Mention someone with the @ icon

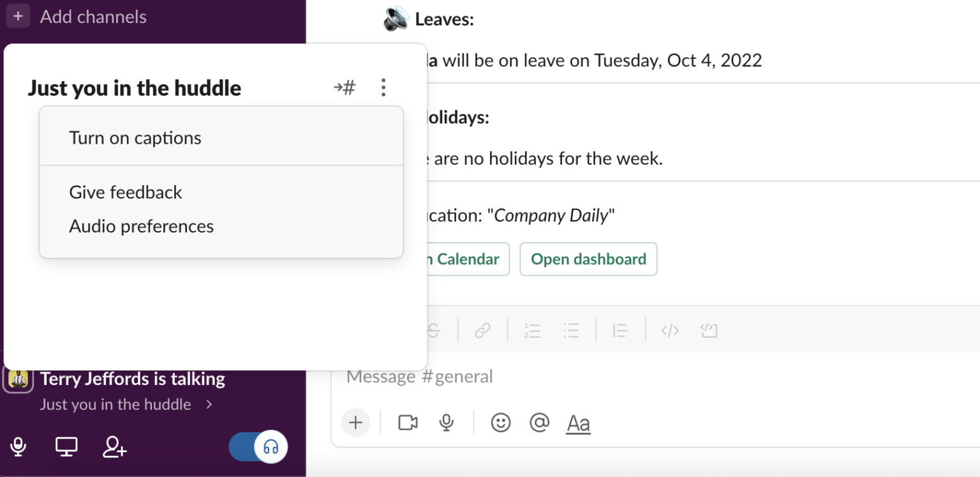(x=539, y=422)
